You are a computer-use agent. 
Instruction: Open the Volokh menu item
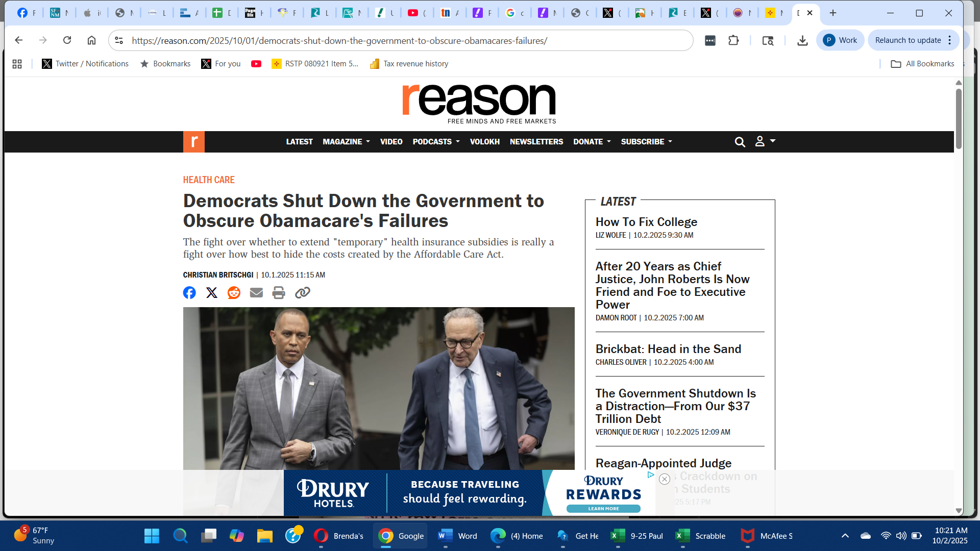(x=484, y=142)
